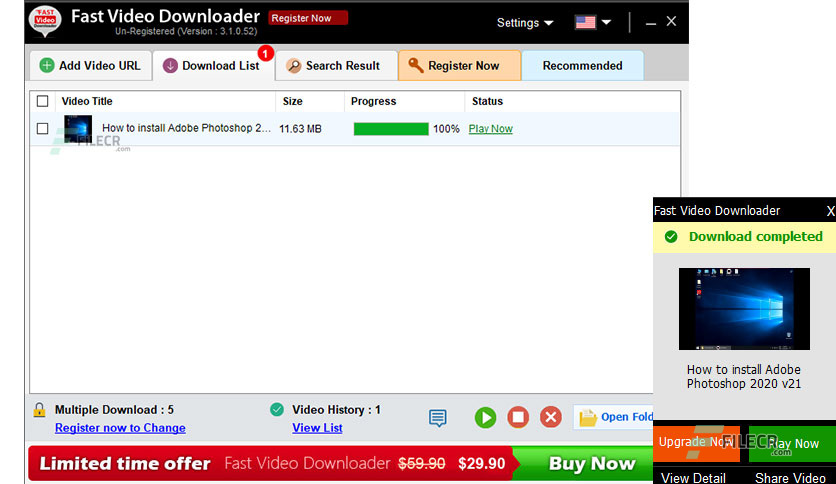The height and width of the screenshot is (484, 836).
Task: Remove download with red X button
Action: 551,417
